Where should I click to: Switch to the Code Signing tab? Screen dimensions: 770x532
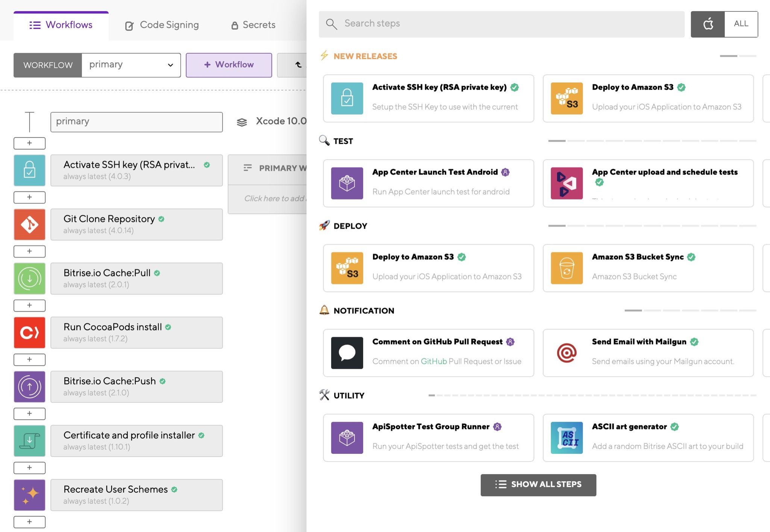pyautogui.click(x=162, y=25)
